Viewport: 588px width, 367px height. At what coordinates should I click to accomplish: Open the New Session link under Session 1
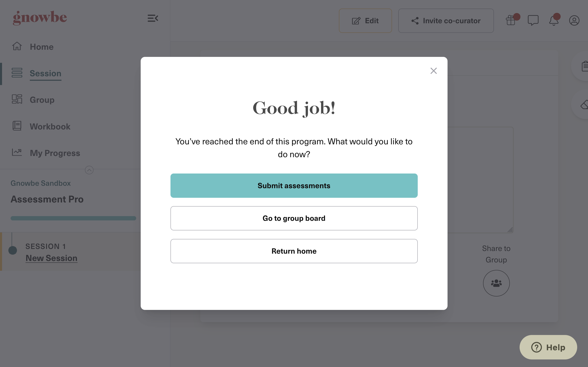click(51, 258)
